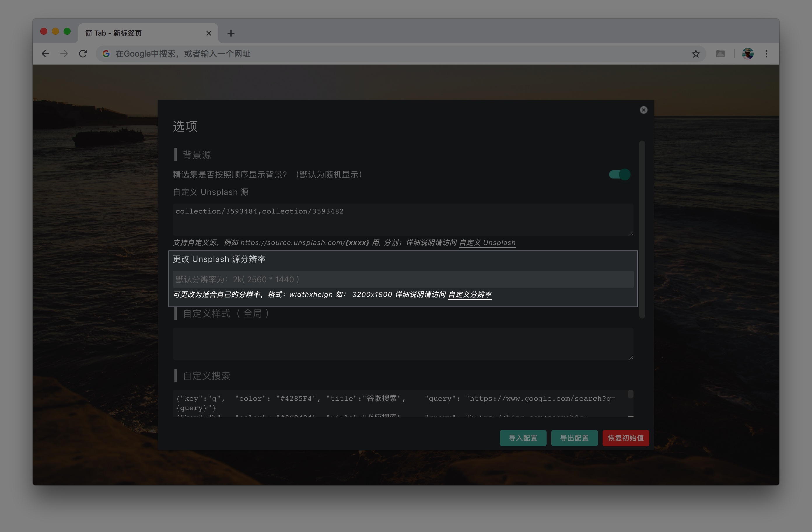Reload the page with refresh icon
This screenshot has width=812, height=532.
click(x=83, y=54)
